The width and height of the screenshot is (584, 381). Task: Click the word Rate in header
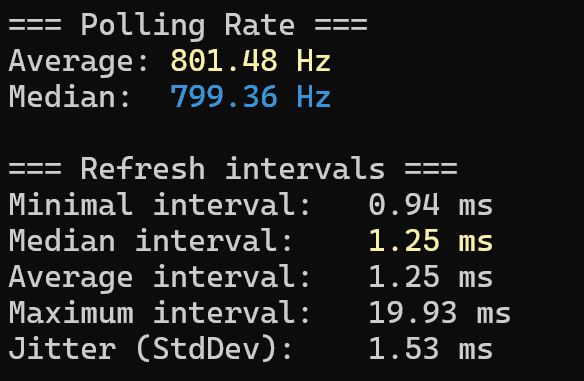pyautogui.click(x=259, y=25)
